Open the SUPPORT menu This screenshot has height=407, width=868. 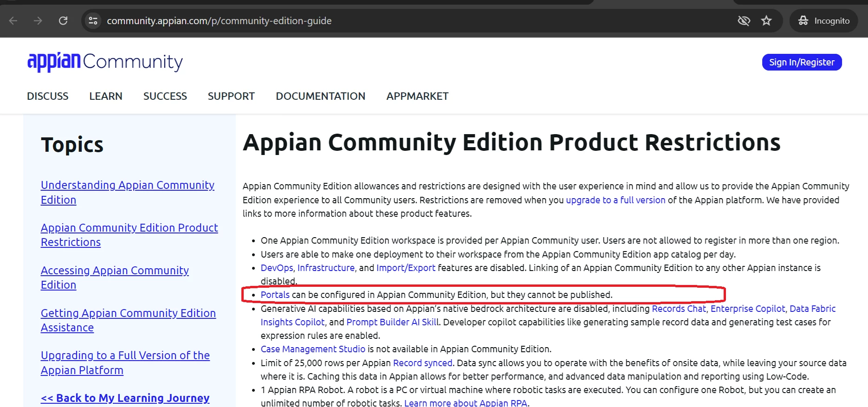coord(231,96)
